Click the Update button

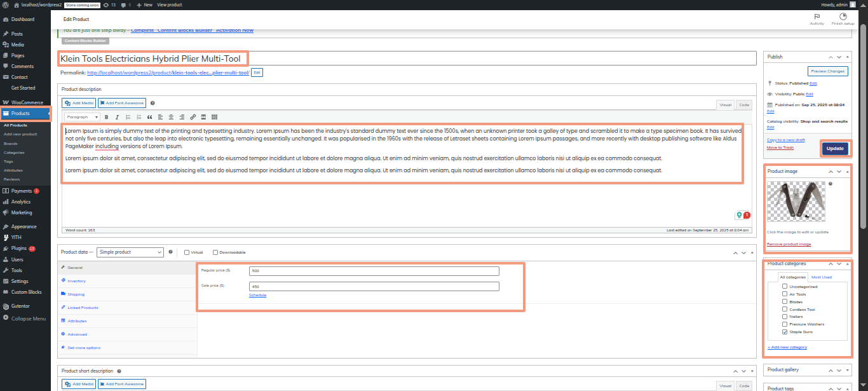click(835, 149)
